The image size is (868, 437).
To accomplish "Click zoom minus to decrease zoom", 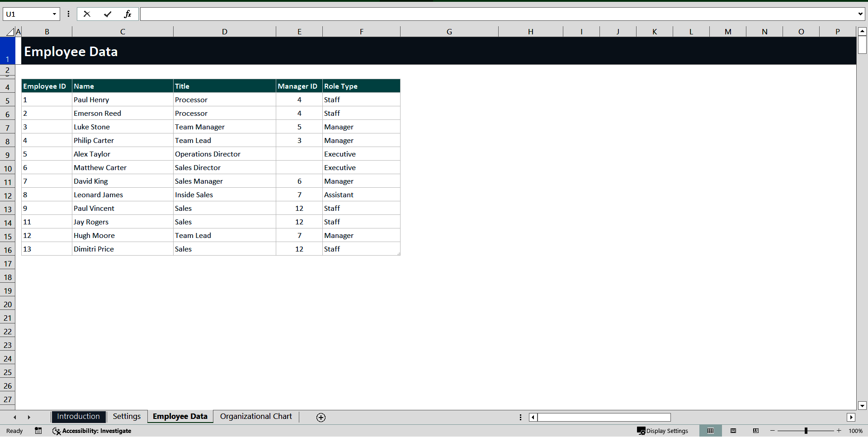I will (x=773, y=431).
